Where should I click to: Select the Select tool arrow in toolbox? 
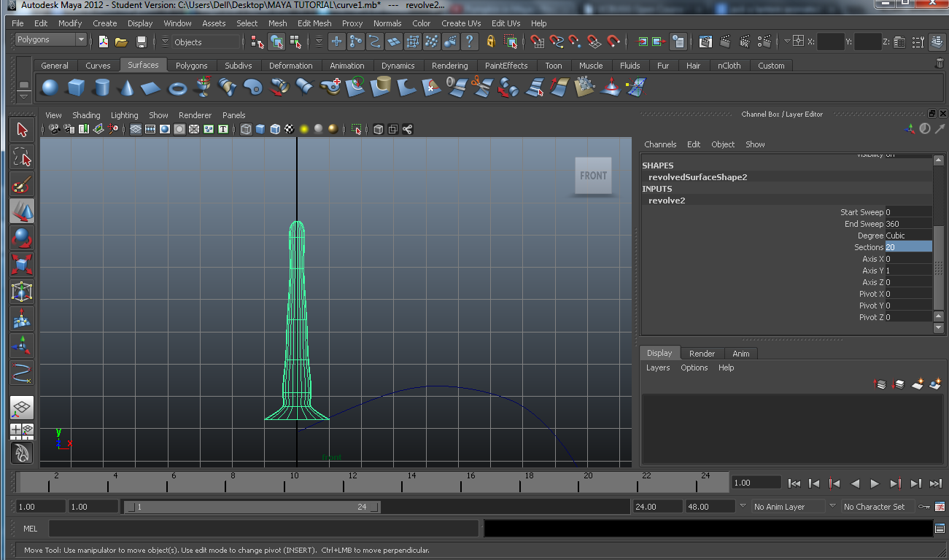click(22, 130)
